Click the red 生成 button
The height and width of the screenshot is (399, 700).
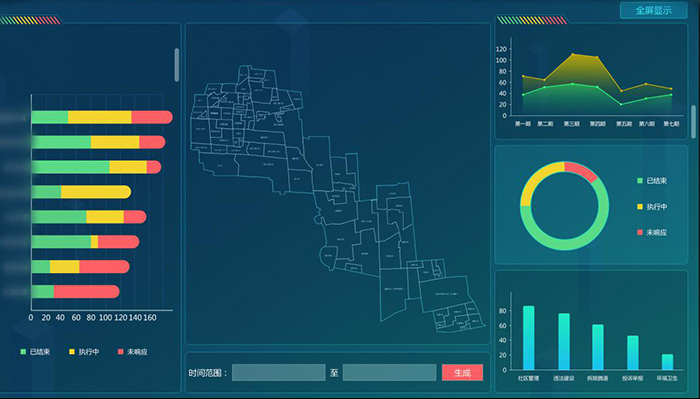(x=462, y=373)
